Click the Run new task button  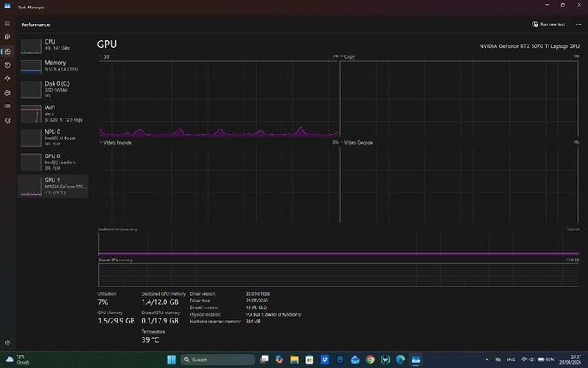[549, 24]
